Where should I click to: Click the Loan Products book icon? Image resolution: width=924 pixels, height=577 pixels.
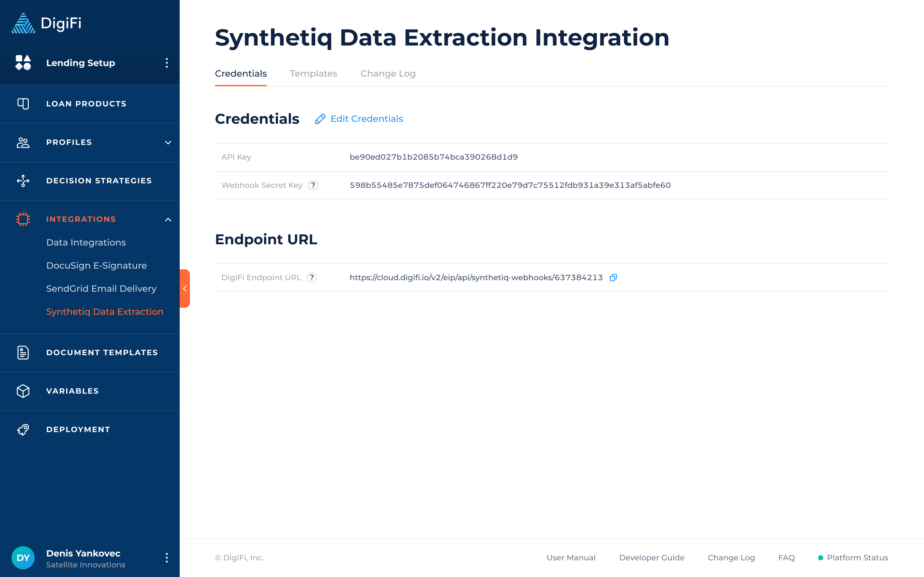click(x=23, y=104)
